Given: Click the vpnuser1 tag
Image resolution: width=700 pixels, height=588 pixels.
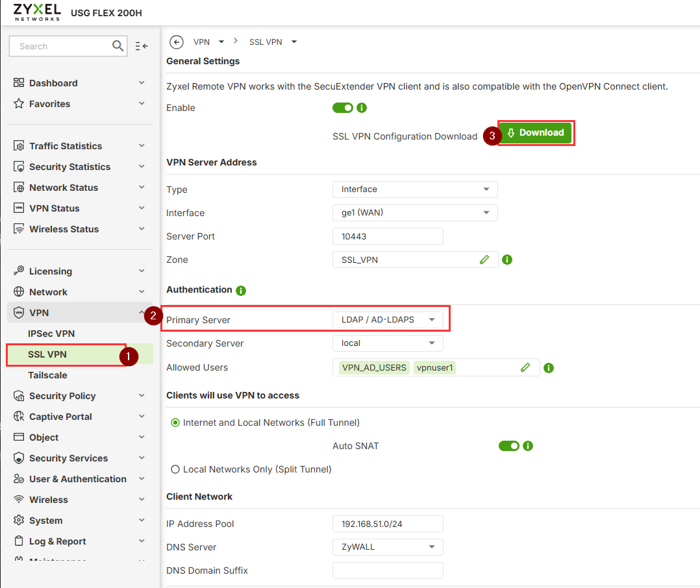Looking at the screenshot, I should click(434, 367).
